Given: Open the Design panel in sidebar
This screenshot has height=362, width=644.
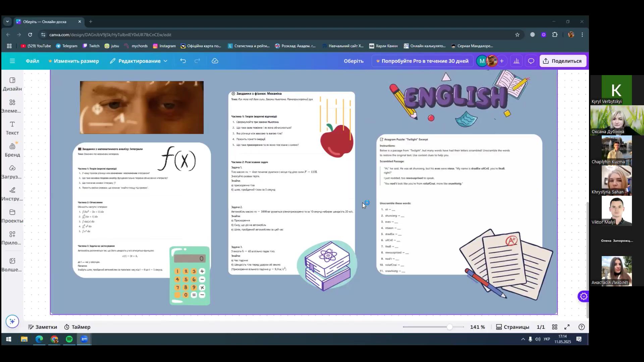Looking at the screenshot, I should tap(12, 84).
